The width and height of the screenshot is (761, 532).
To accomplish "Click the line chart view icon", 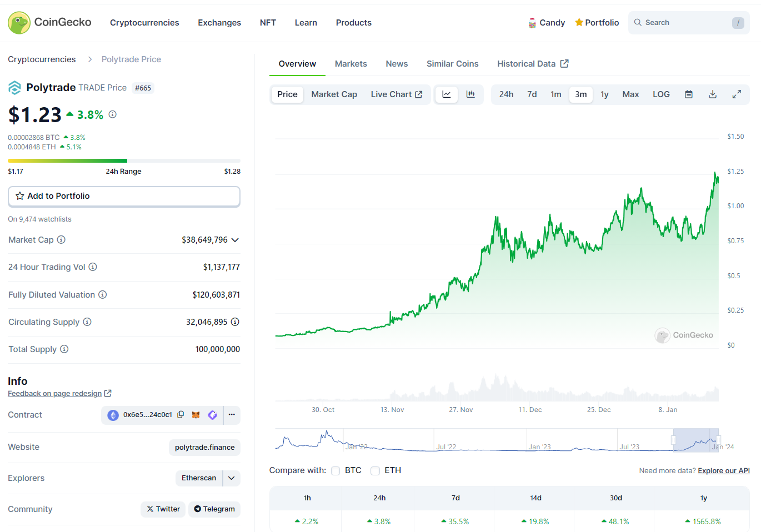I will coord(446,94).
